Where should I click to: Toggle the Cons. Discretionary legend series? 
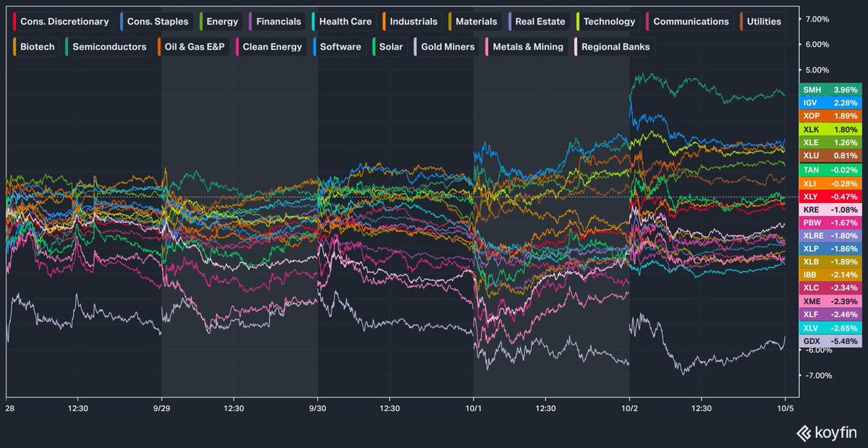pos(63,22)
